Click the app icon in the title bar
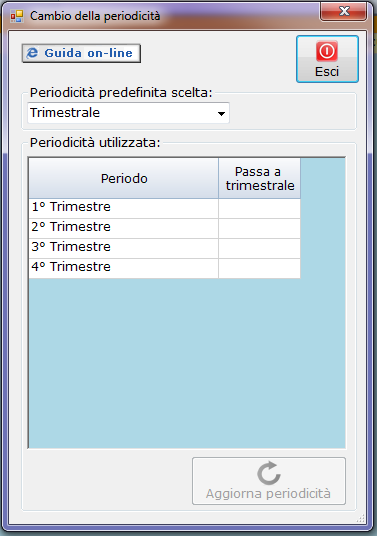The width and height of the screenshot is (377, 536). pyautogui.click(x=16, y=16)
